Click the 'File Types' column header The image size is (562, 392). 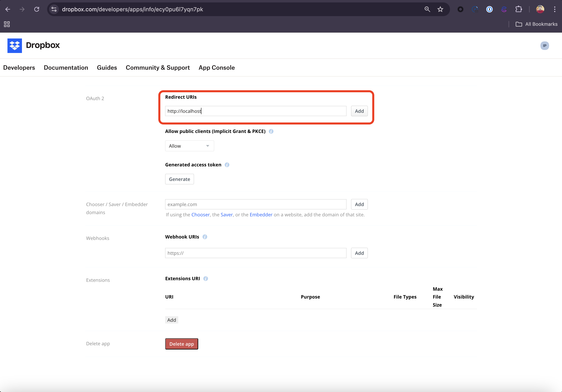click(405, 297)
